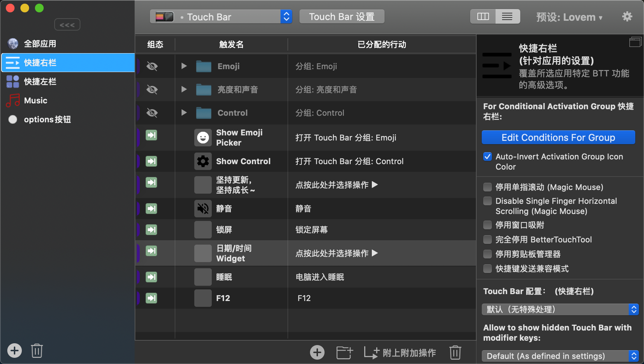
Task: Add a new trigger with the bottom plus button
Action: (317, 352)
